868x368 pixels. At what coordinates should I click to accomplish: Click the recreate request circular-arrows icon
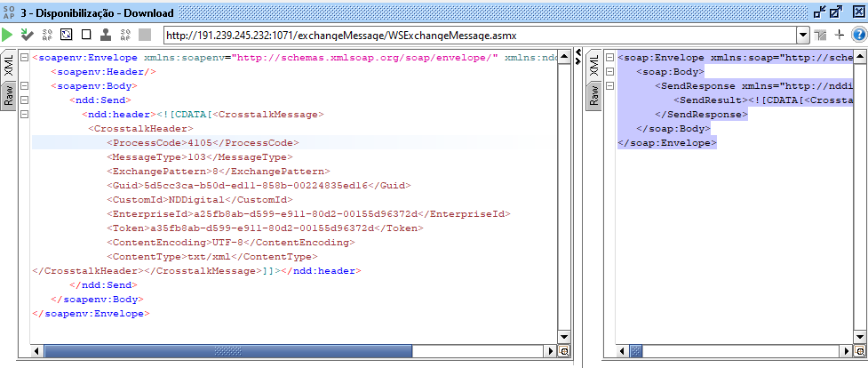pyautogui.click(x=67, y=35)
